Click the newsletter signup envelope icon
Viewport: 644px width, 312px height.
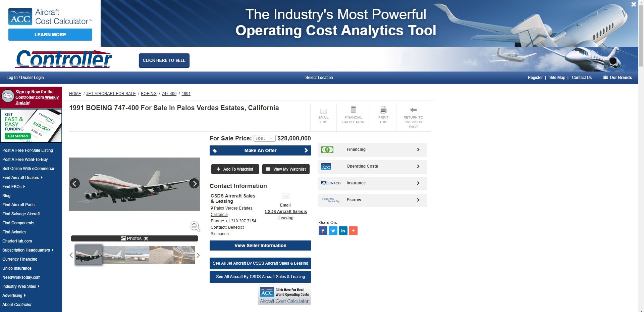click(x=8, y=96)
